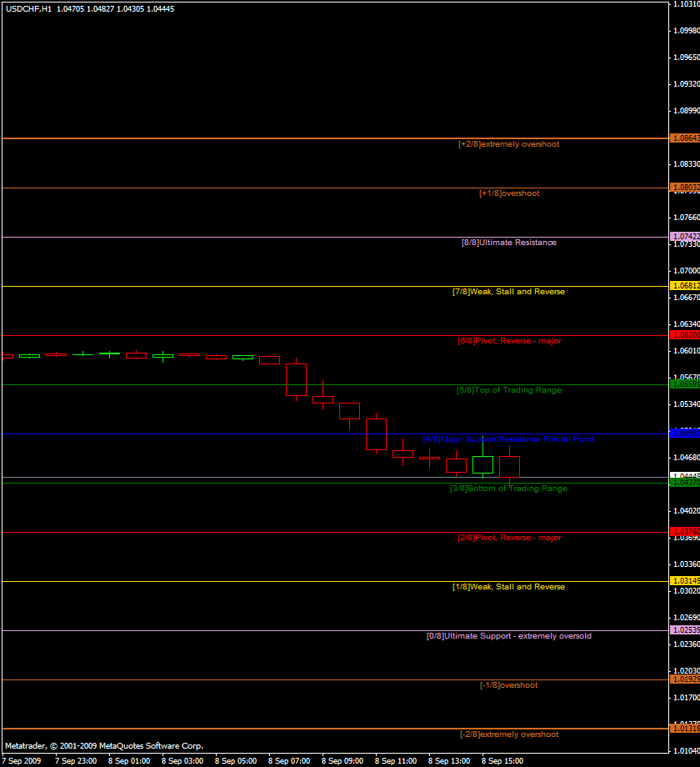Click [1/8]Weak, Stall and Reverse label
The width and height of the screenshot is (700, 767).
pos(509,587)
